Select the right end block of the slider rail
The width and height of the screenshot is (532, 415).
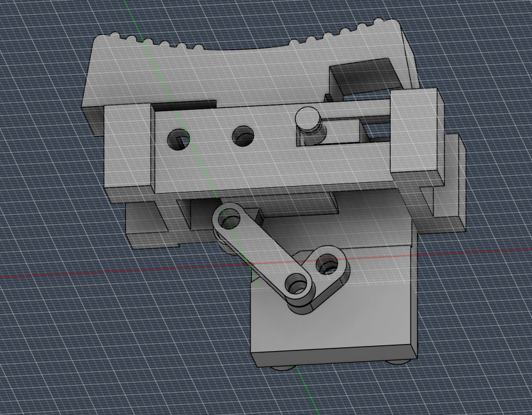[418, 134]
